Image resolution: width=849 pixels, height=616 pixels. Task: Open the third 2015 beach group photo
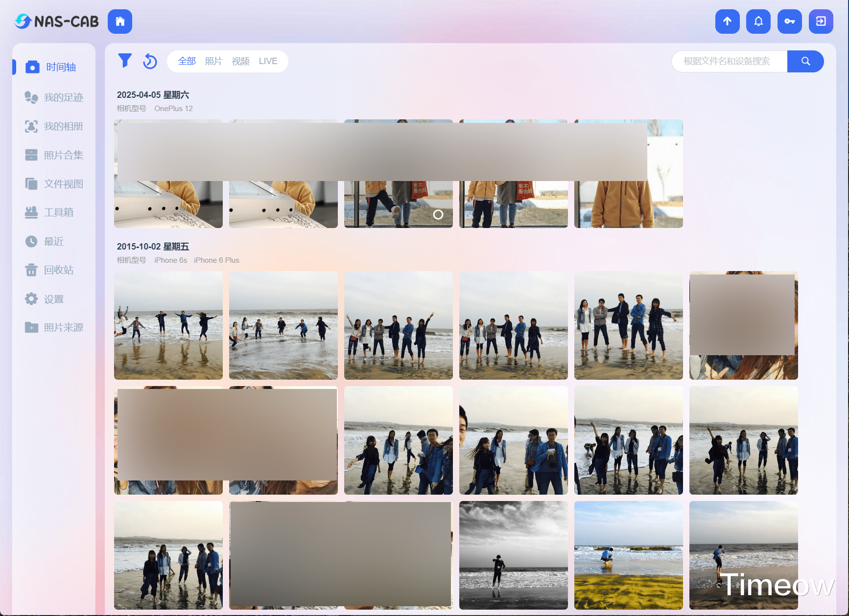(399, 325)
